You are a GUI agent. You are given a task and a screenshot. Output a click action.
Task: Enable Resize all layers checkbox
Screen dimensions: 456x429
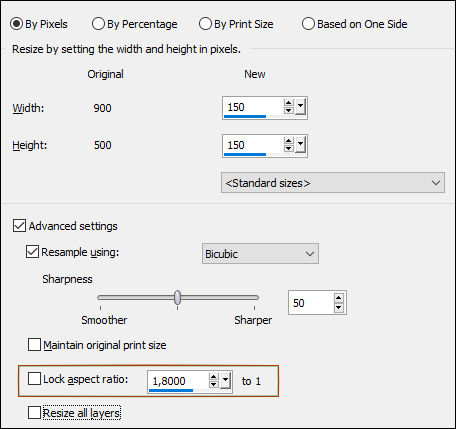click(34, 412)
